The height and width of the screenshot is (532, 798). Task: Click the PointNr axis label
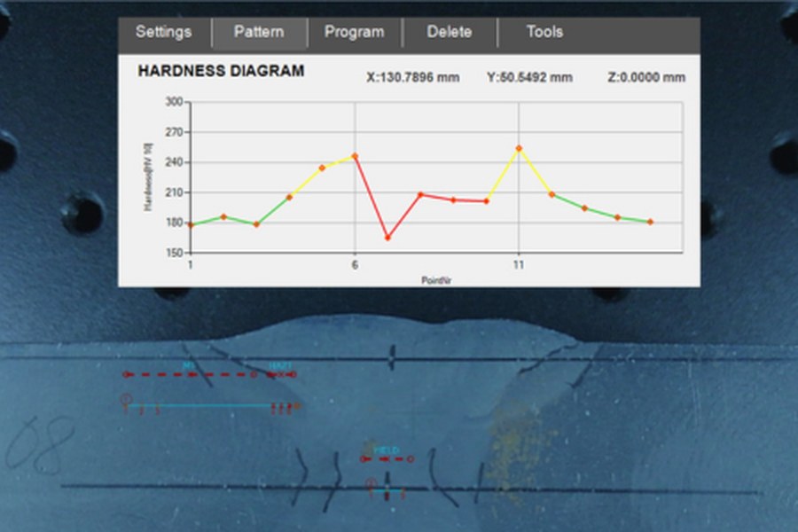(x=436, y=280)
